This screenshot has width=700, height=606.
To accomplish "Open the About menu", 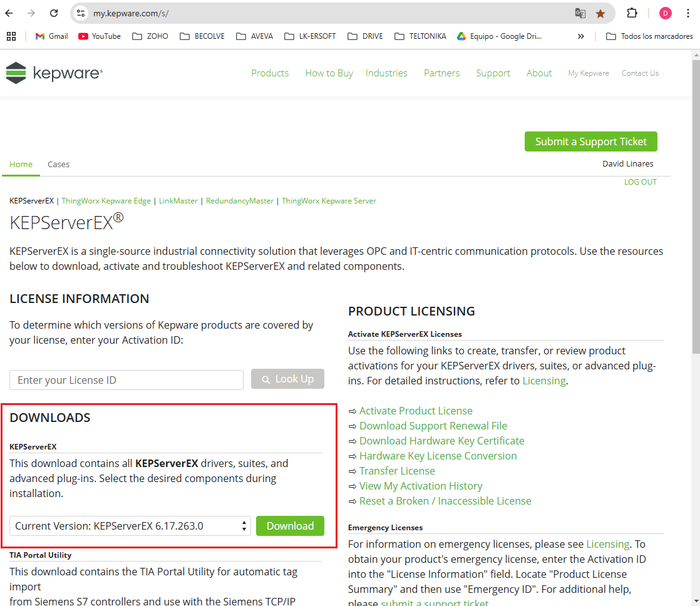I will pyautogui.click(x=539, y=73).
